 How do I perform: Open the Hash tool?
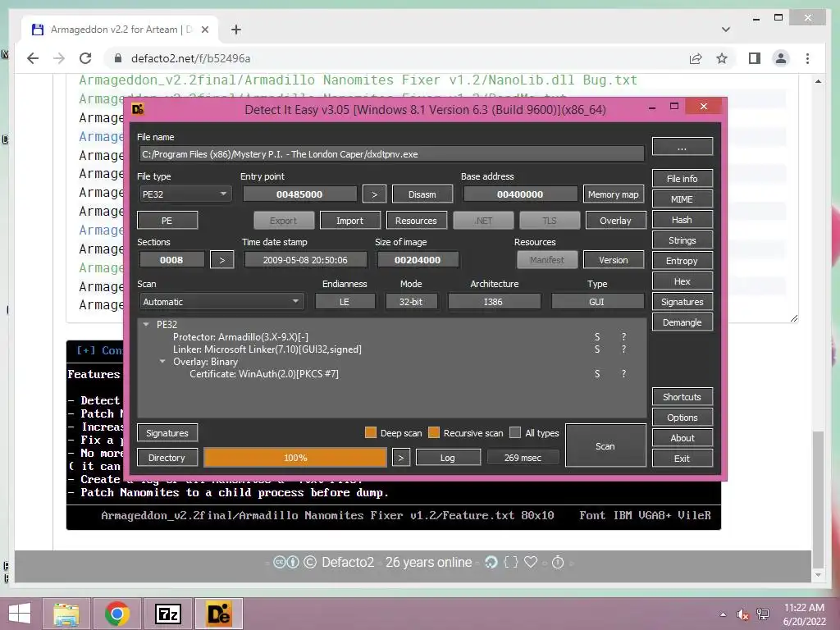click(x=682, y=220)
